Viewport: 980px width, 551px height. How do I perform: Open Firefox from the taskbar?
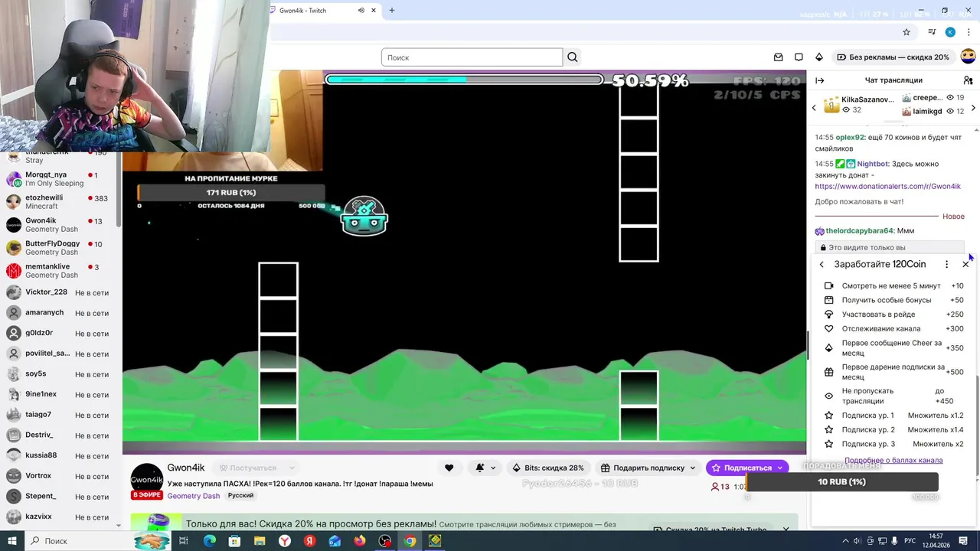(x=360, y=541)
